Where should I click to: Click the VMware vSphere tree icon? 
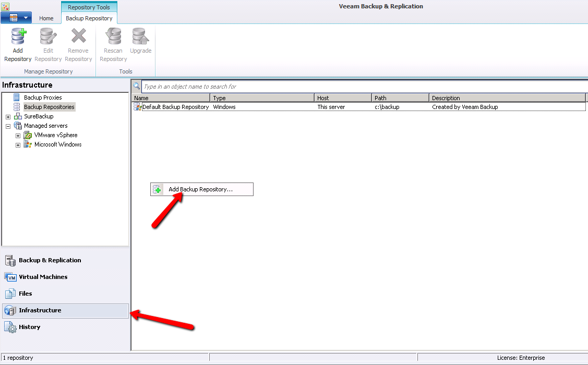28,135
